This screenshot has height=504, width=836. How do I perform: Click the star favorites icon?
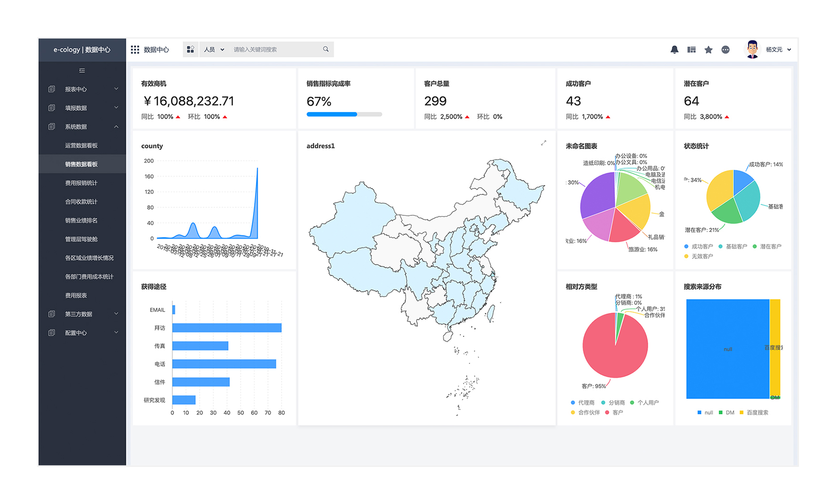(708, 50)
